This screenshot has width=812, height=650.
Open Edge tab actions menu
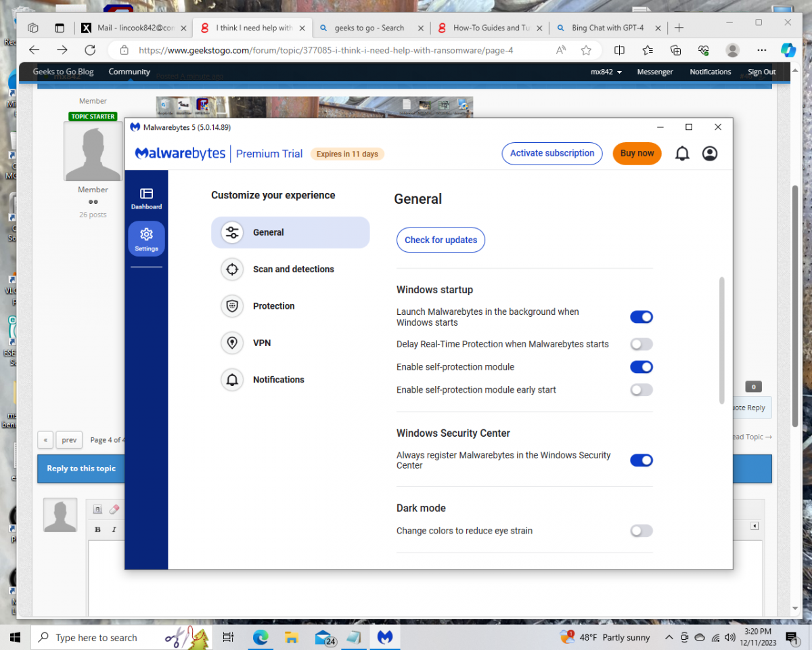(60, 28)
